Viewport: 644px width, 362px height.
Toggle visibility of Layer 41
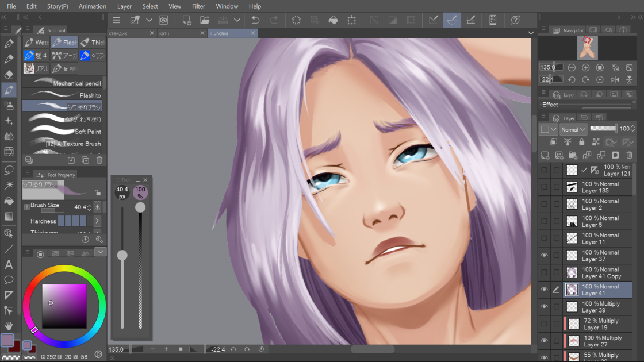point(544,290)
